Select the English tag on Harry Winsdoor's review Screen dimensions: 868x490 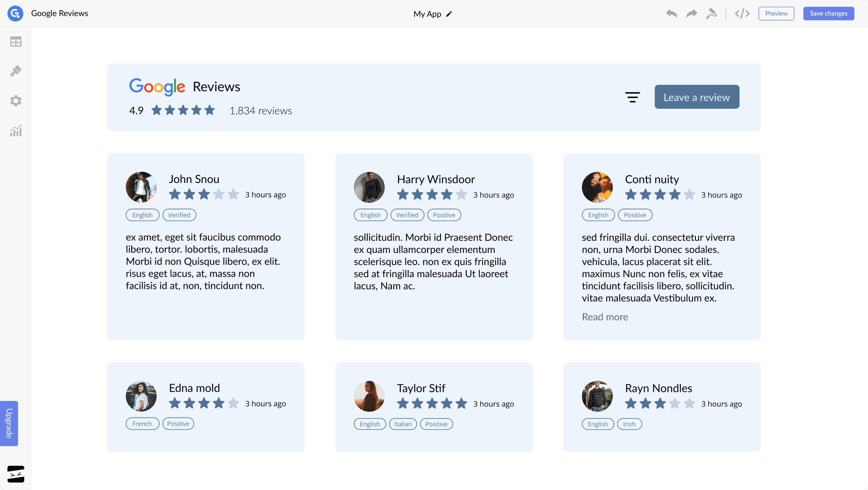coord(371,215)
